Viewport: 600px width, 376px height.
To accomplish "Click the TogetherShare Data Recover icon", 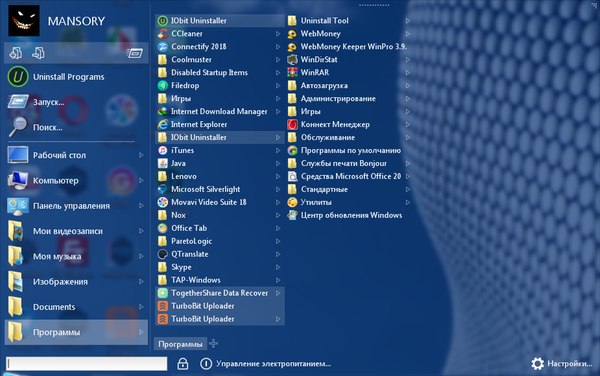I will [x=163, y=293].
